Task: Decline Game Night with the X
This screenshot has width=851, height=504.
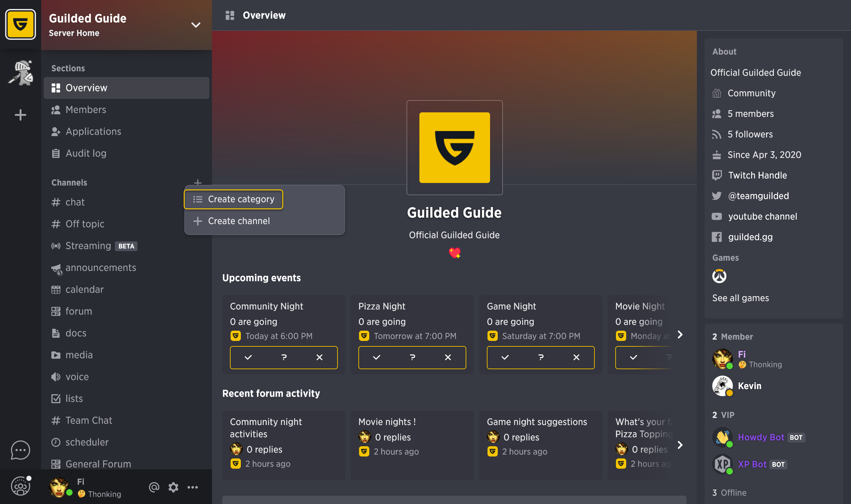Action: (576, 357)
